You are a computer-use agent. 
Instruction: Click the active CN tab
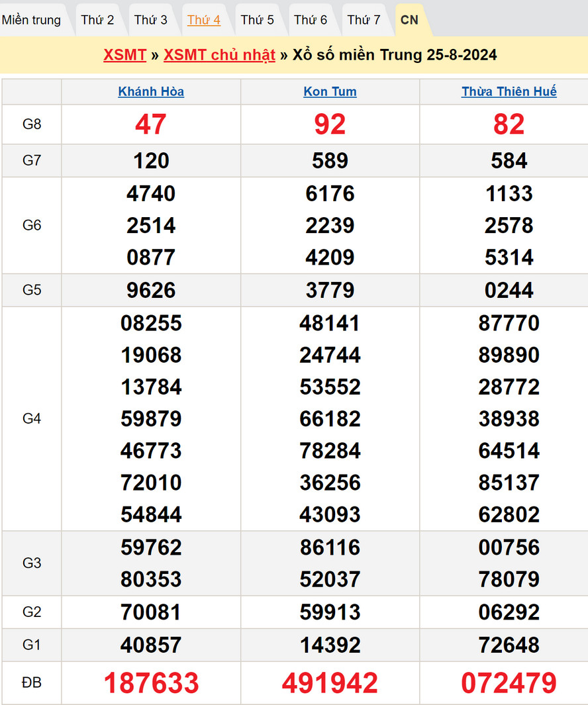(x=410, y=20)
